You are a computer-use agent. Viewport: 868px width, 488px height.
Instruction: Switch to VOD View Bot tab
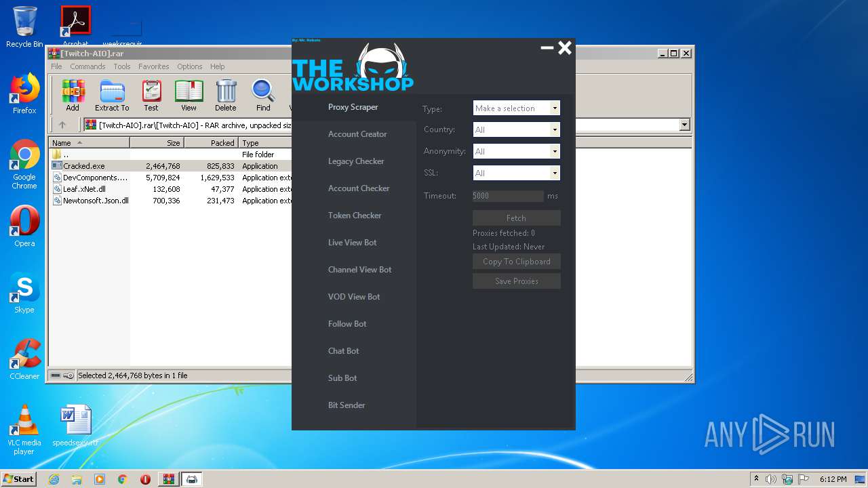[x=354, y=297]
